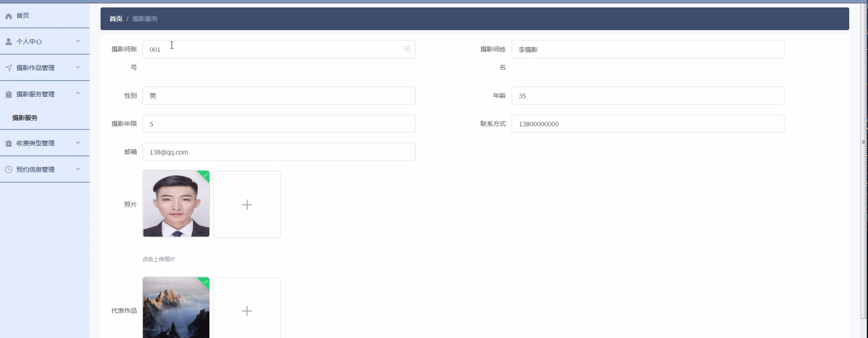Expand the 摄影作品管理 submenu arrow
868x338 pixels.
click(x=78, y=67)
